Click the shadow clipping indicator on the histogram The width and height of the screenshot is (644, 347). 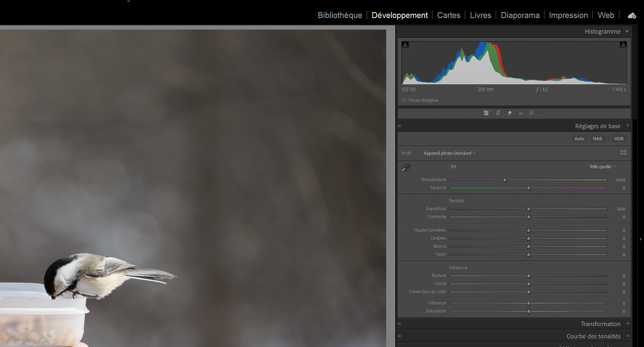click(x=406, y=44)
